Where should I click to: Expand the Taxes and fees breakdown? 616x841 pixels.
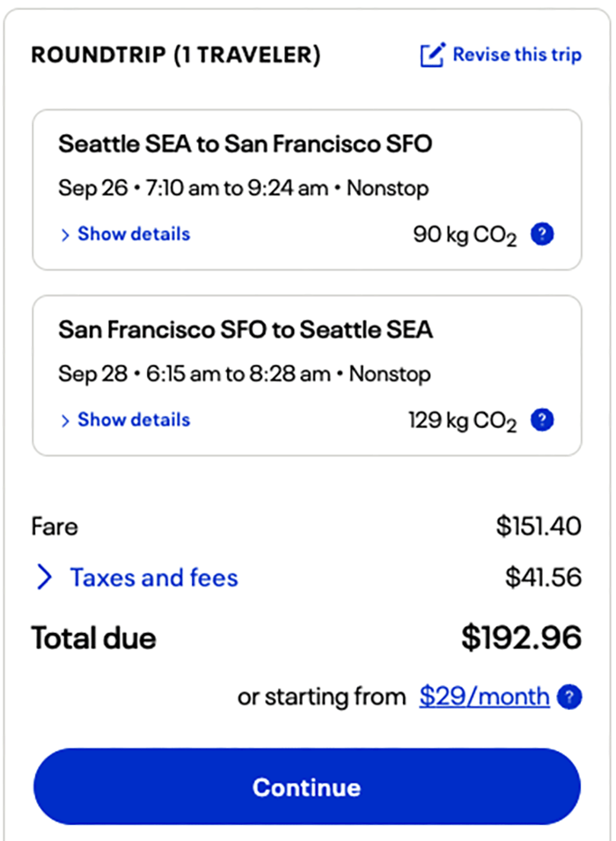point(153,578)
